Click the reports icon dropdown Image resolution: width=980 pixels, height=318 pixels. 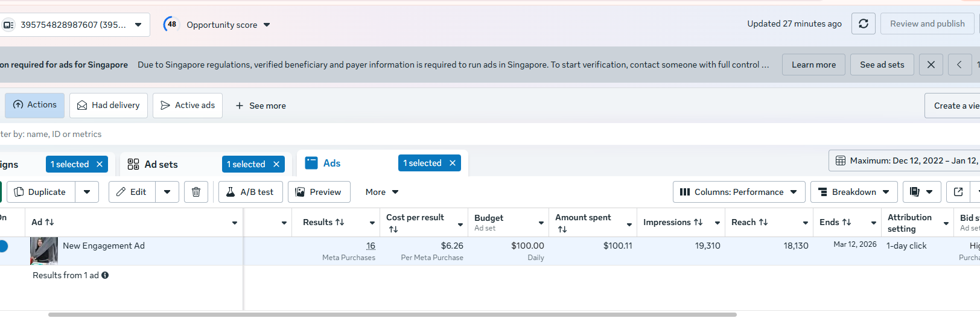921,192
